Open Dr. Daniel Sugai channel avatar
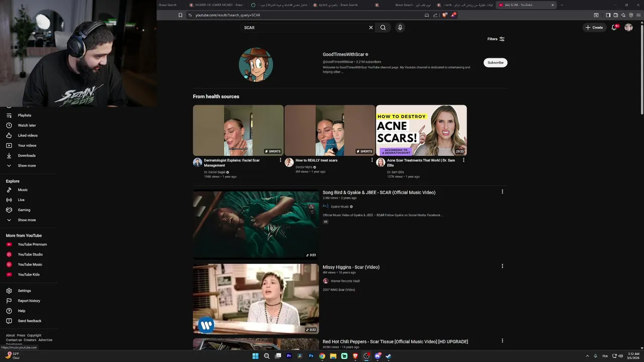644x362 pixels. 197,162
